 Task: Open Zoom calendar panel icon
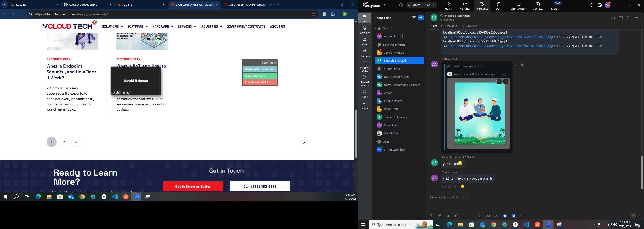click(x=600, y=5)
